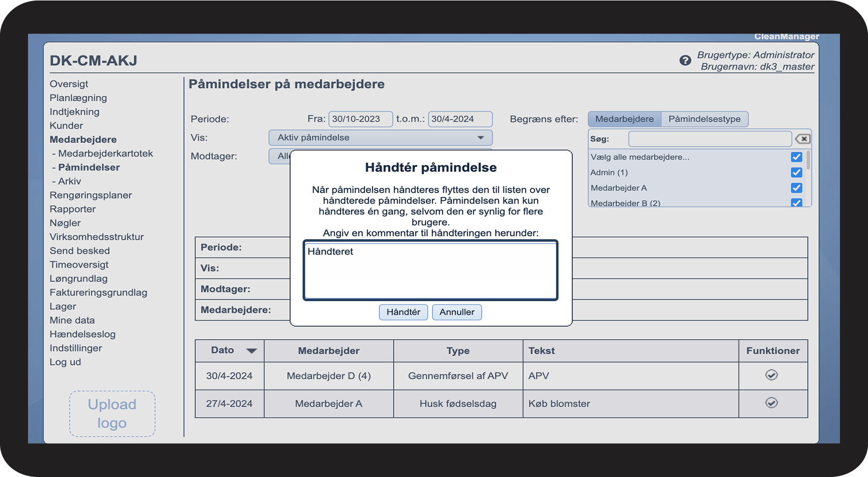Handle the Køb blomster reminder checkmark
This screenshot has width=868, height=477.
coord(771,403)
